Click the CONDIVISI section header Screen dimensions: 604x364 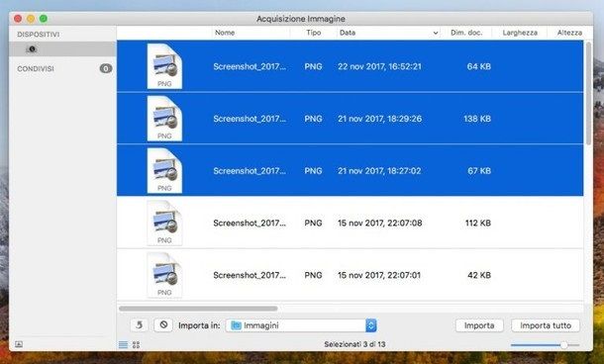36,68
